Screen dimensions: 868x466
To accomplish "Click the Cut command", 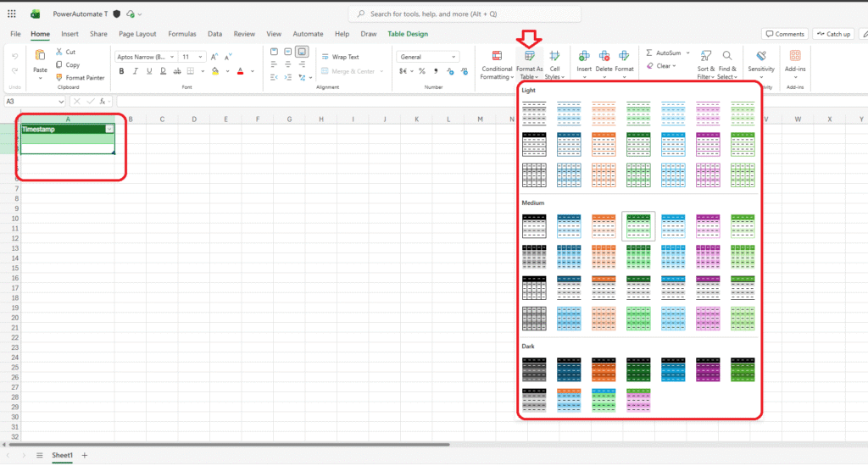I will click(x=65, y=52).
